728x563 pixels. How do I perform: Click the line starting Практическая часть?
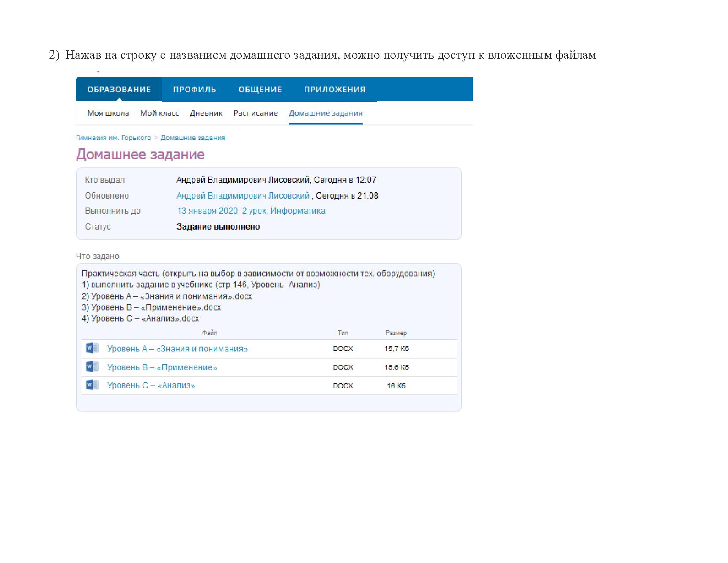(x=258, y=274)
